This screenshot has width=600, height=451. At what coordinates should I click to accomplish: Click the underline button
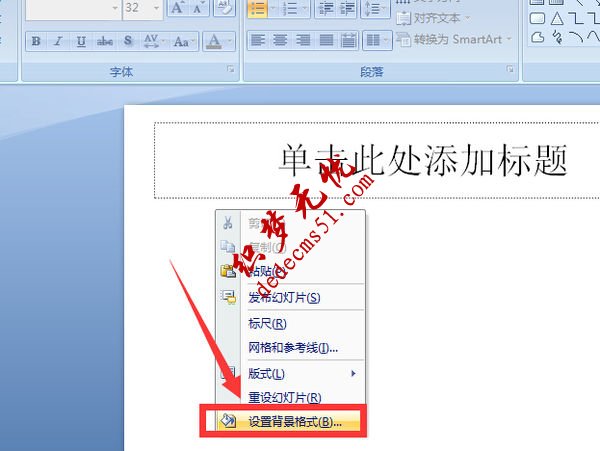tap(80, 42)
